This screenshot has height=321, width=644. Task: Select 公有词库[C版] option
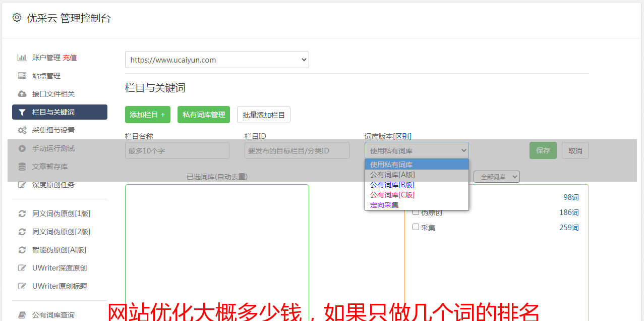click(417, 195)
